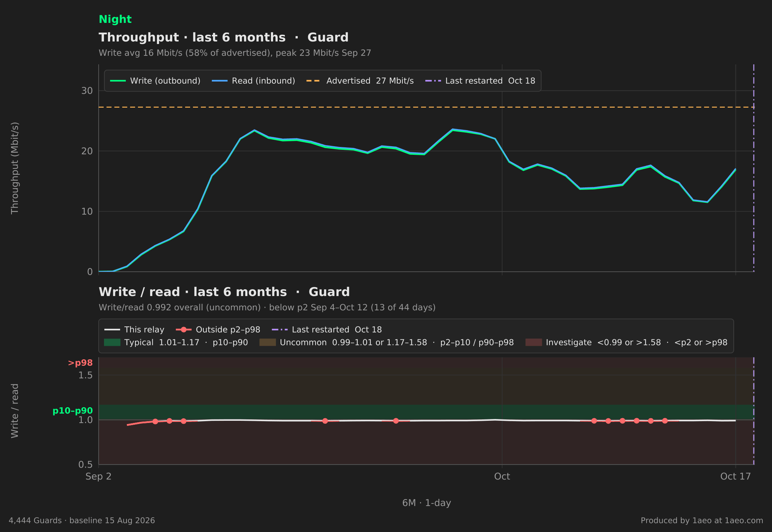Click the green Typical band swatch

tap(112, 343)
